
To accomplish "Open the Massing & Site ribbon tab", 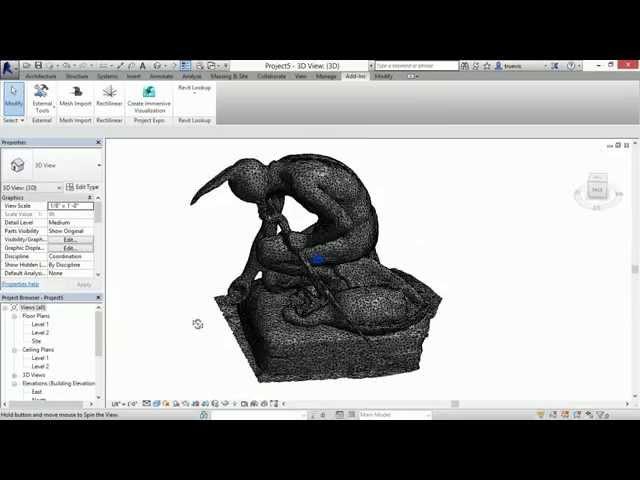I will (x=229, y=76).
